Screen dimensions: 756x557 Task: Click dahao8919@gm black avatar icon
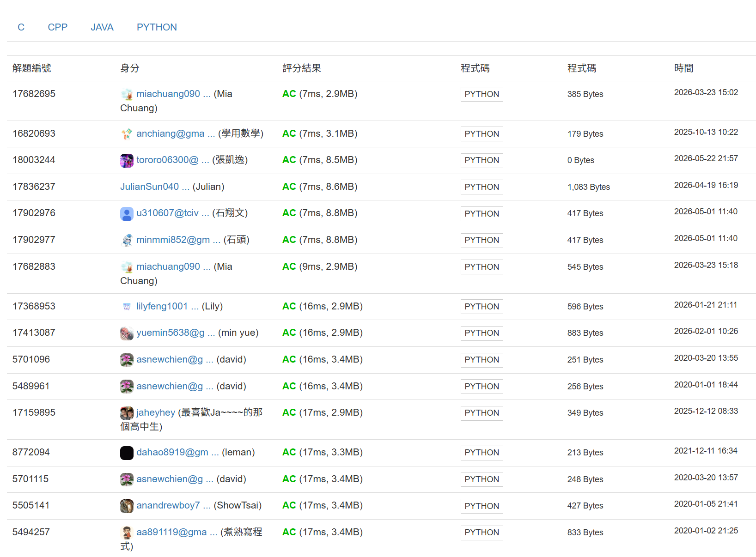click(127, 453)
